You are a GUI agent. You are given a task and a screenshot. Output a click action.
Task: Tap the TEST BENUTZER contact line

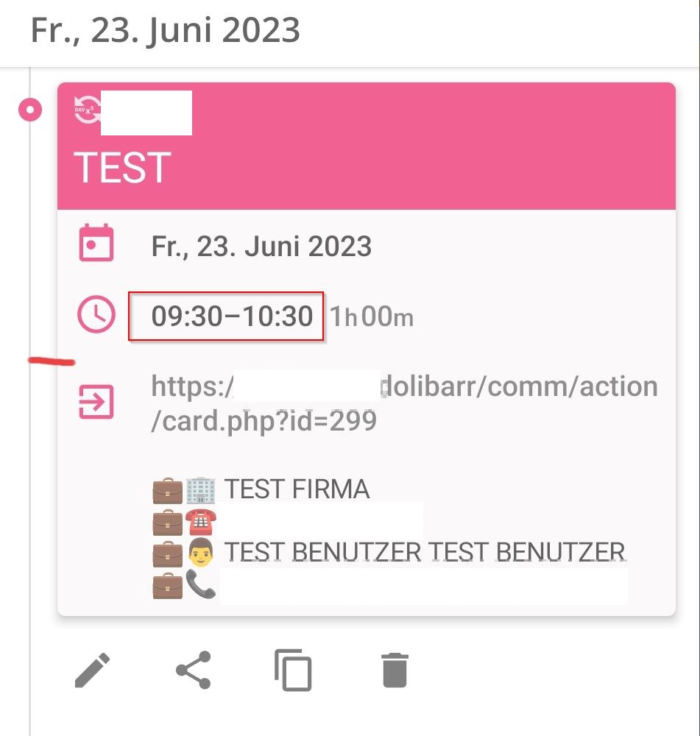tap(389, 553)
